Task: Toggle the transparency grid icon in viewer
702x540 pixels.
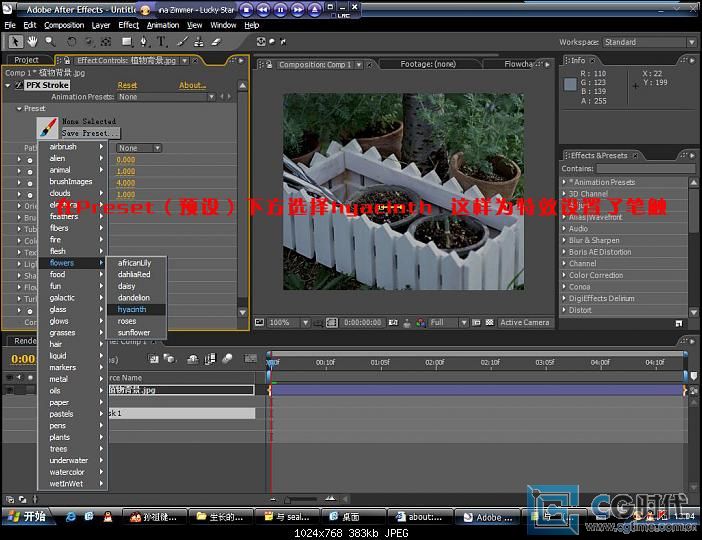Action: 490,322
